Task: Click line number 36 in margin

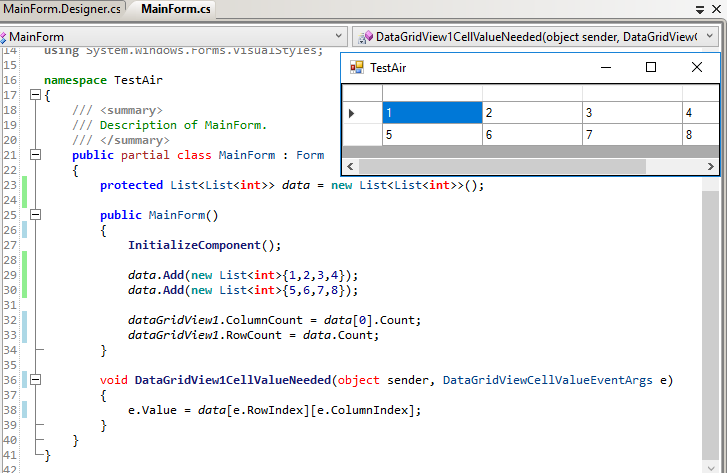Action: [x=10, y=380]
